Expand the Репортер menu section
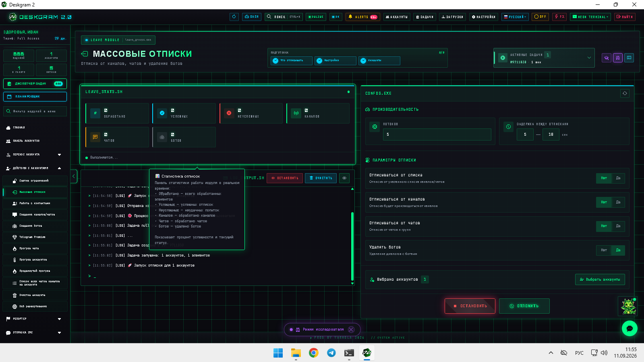The image size is (644, 362). coord(34,319)
